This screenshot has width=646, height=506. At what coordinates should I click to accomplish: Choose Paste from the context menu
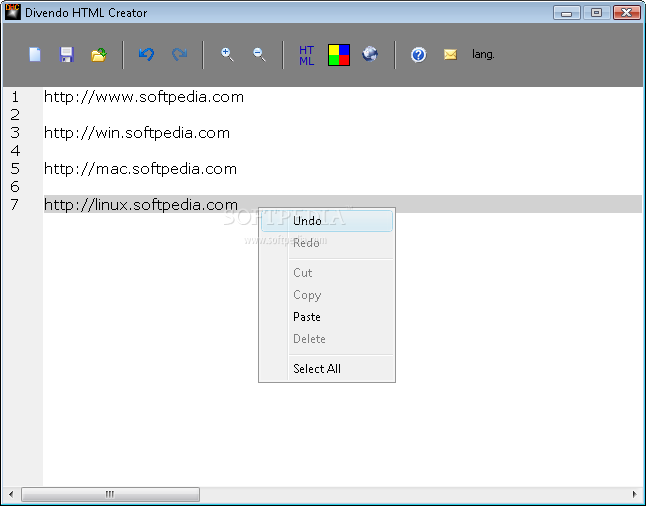coord(327,317)
